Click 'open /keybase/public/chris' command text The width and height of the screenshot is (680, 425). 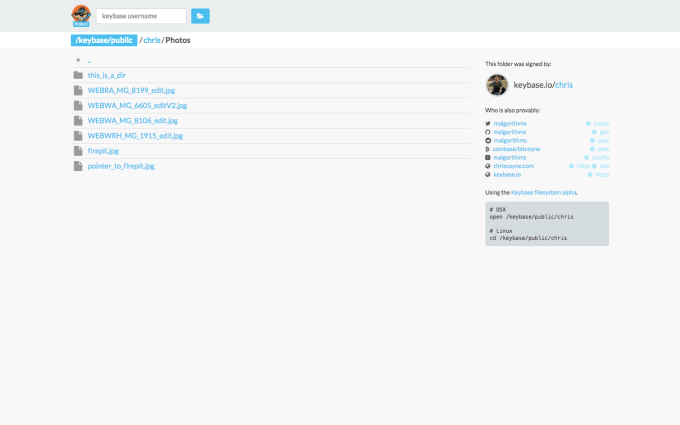click(x=531, y=217)
